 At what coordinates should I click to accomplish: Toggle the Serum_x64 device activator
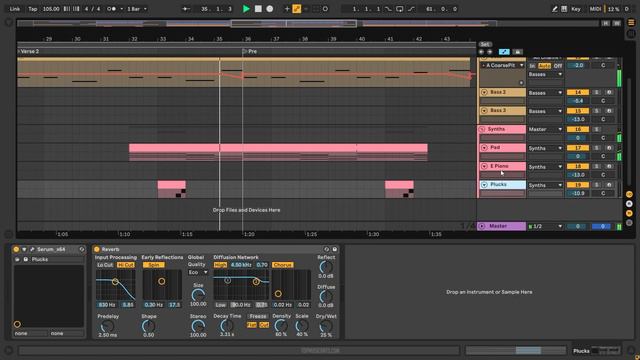[x=16, y=249]
